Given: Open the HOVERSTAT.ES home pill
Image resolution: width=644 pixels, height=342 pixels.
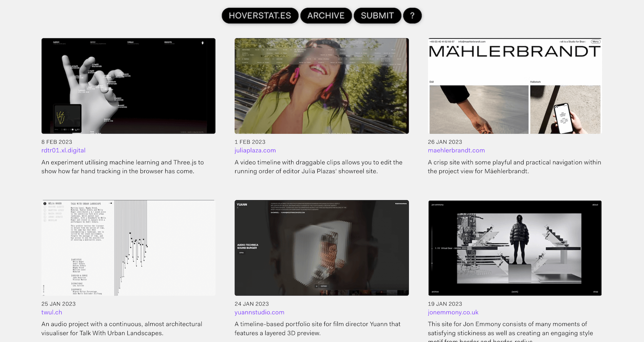Looking at the screenshot, I should (260, 16).
